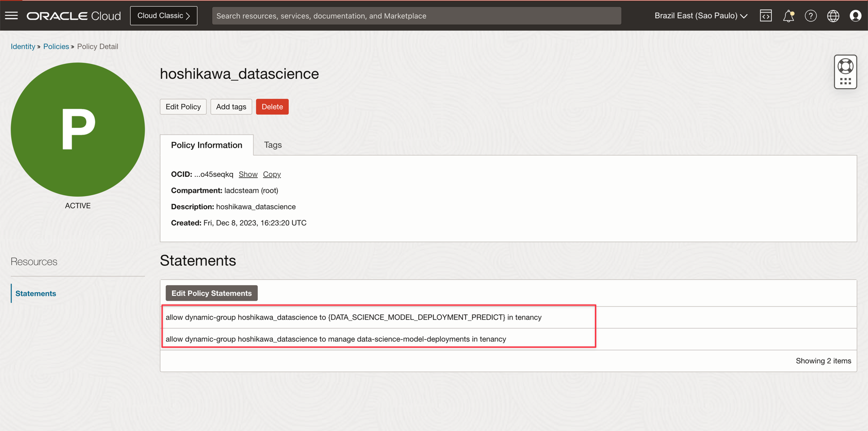Viewport: 868px width, 431px height.
Task: Expand the Brazil East region selector
Action: [x=700, y=16]
